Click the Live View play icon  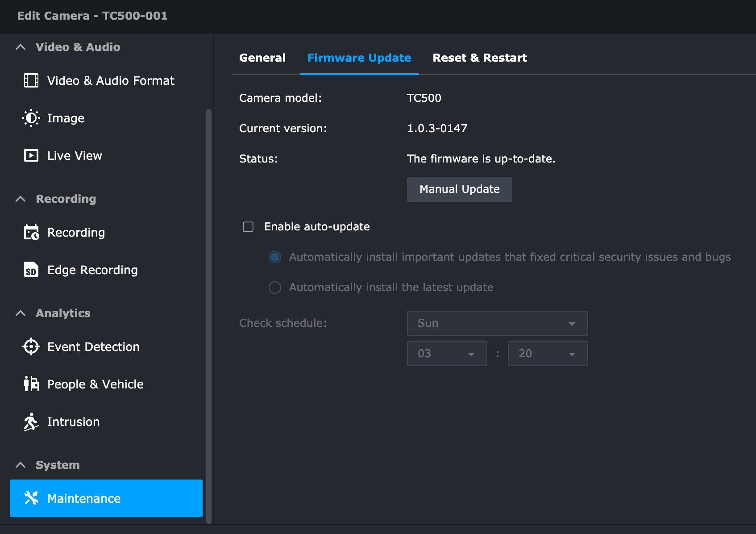click(31, 156)
